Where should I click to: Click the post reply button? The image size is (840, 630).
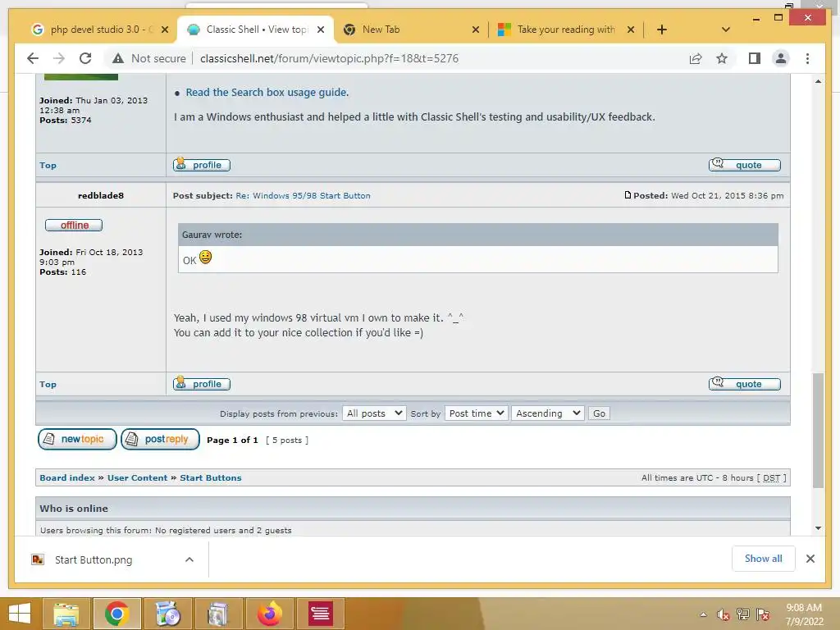coord(160,440)
